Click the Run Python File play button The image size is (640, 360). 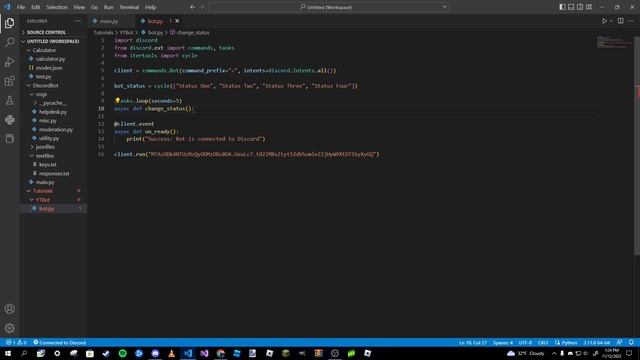(x=604, y=21)
